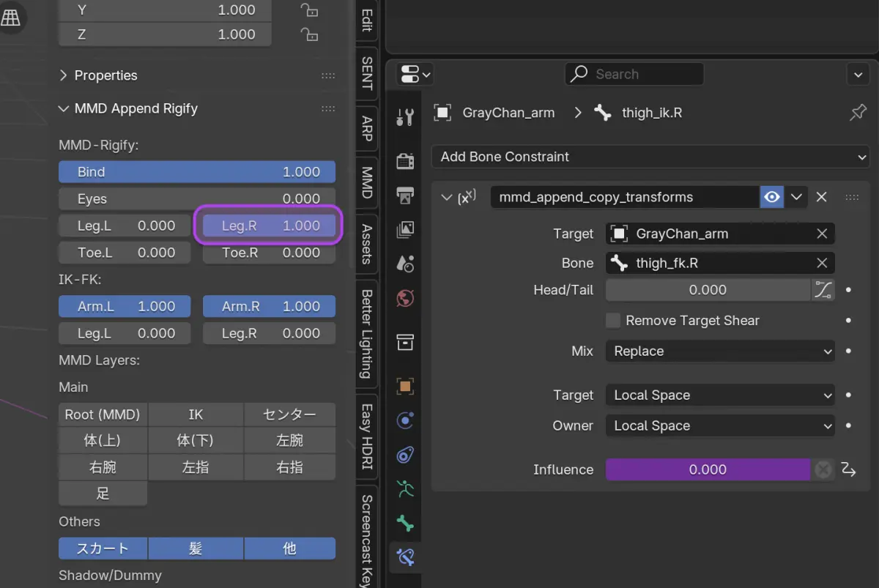Switch to the MMD sidebar tab

(367, 182)
